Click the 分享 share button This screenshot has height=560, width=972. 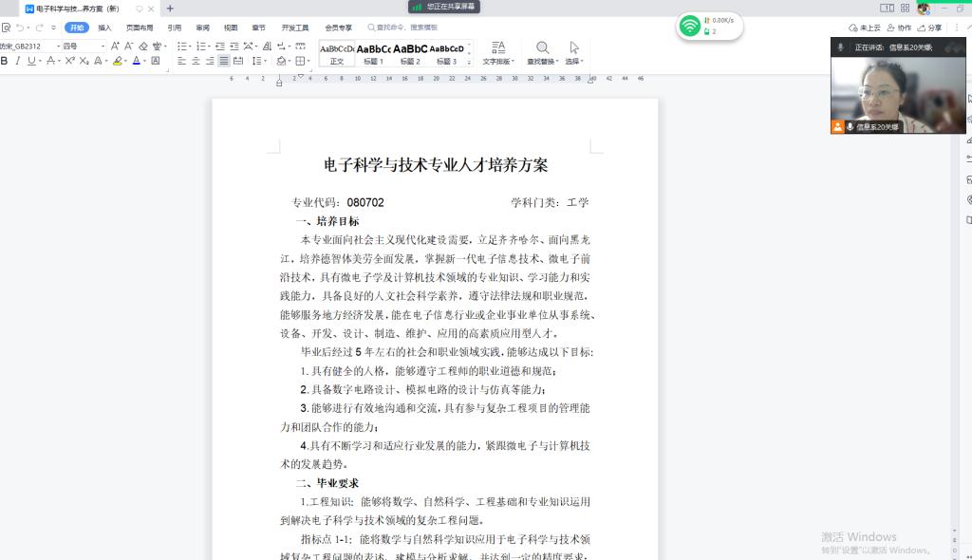(x=929, y=28)
